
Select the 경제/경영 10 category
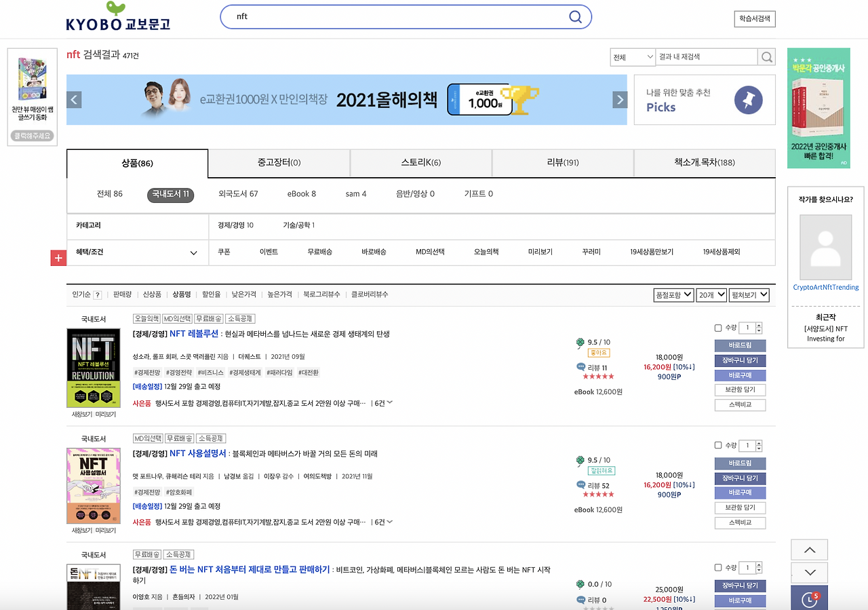tap(235, 225)
